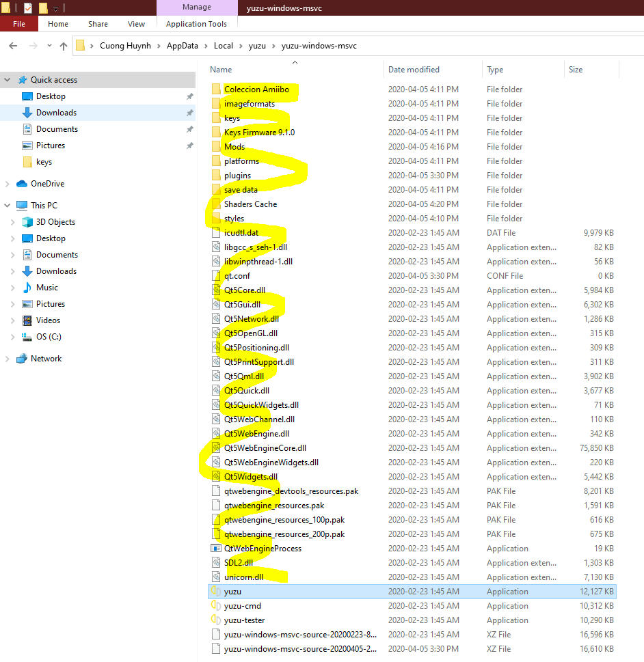Click Pictures icon under Quick access
The width and height of the screenshot is (644, 662).
(x=27, y=146)
